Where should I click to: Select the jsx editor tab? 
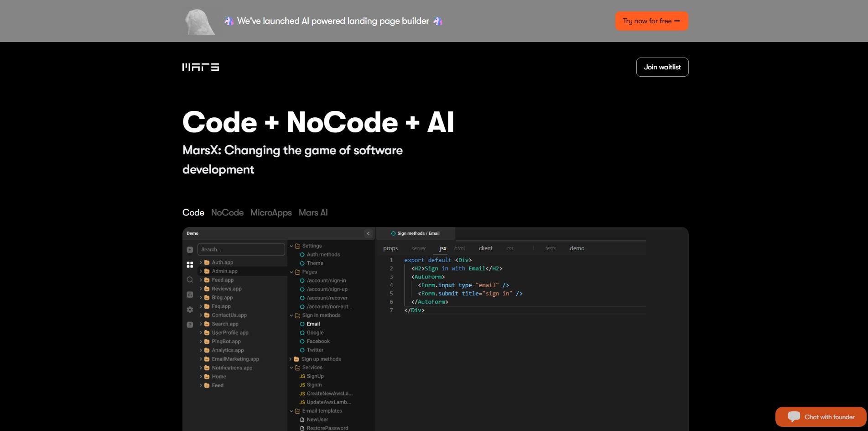click(x=443, y=248)
